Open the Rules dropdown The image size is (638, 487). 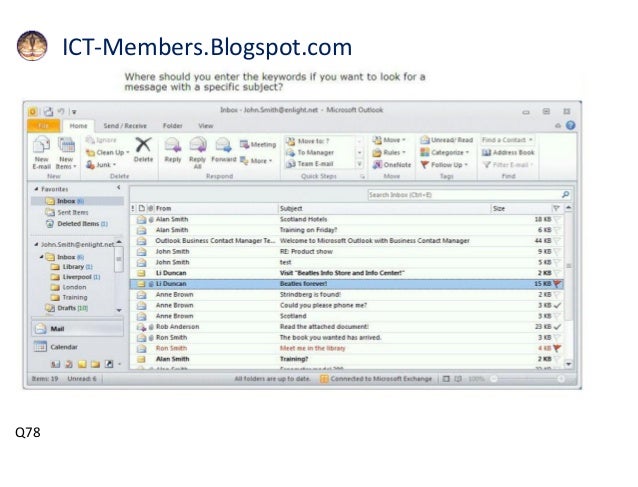point(389,153)
